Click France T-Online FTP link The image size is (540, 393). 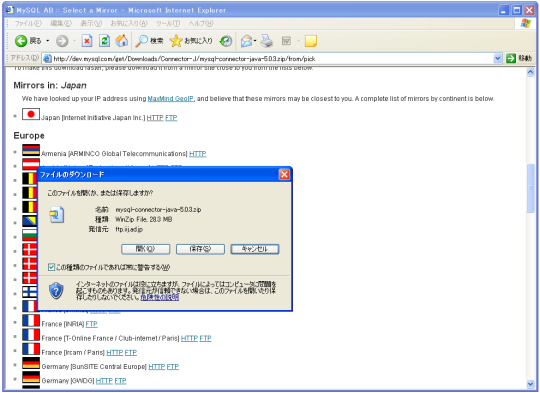(x=206, y=339)
